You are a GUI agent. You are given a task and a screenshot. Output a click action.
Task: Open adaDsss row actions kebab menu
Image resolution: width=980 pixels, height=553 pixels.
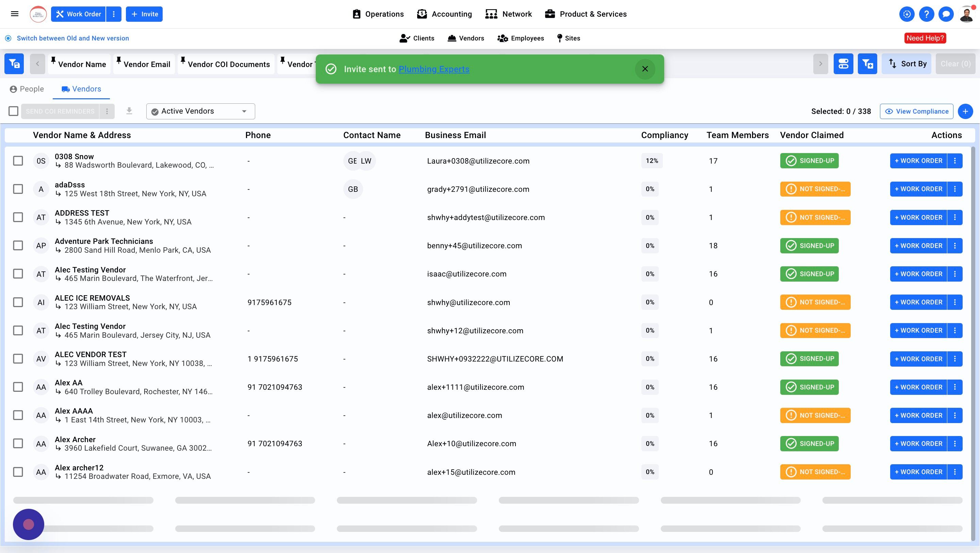coord(954,189)
